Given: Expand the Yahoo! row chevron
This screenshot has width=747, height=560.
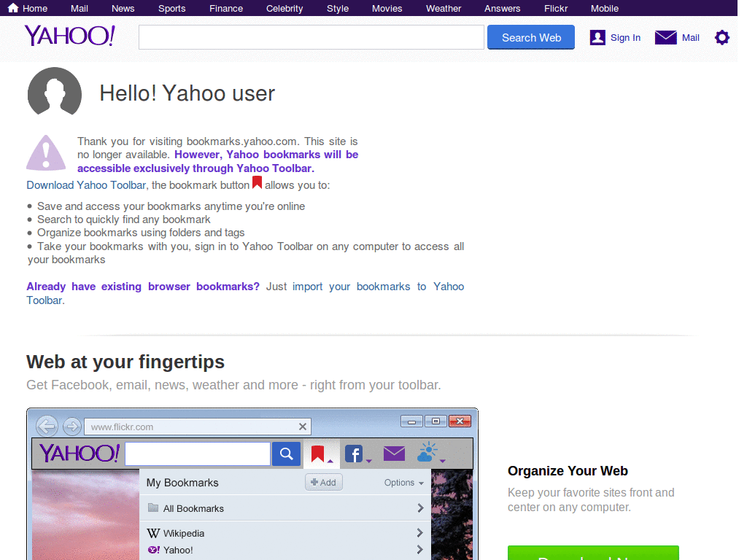Looking at the screenshot, I should point(419,550).
